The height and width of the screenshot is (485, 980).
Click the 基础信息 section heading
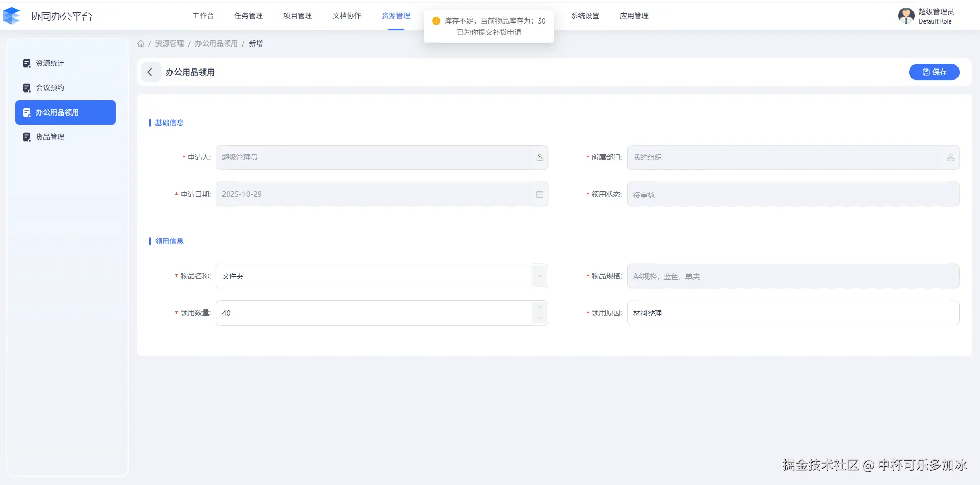tap(169, 123)
